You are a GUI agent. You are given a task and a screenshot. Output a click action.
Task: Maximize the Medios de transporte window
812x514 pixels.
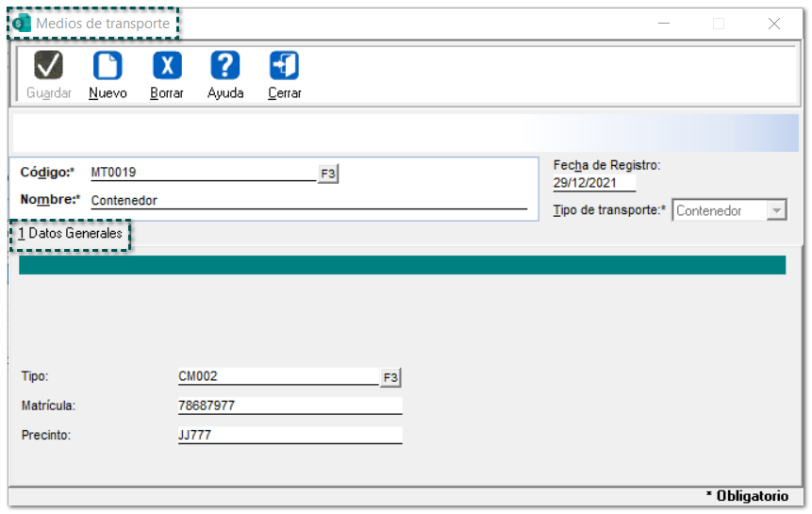[719, 24]
